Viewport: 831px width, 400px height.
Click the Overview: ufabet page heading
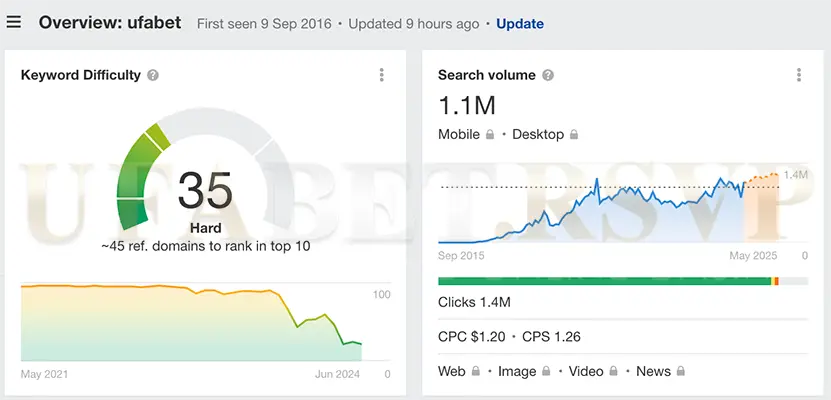(110, 22)
